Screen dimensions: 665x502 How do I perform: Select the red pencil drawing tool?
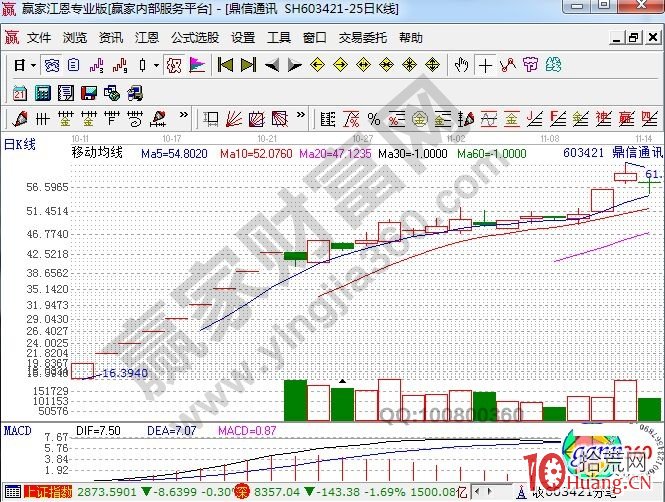20,119
